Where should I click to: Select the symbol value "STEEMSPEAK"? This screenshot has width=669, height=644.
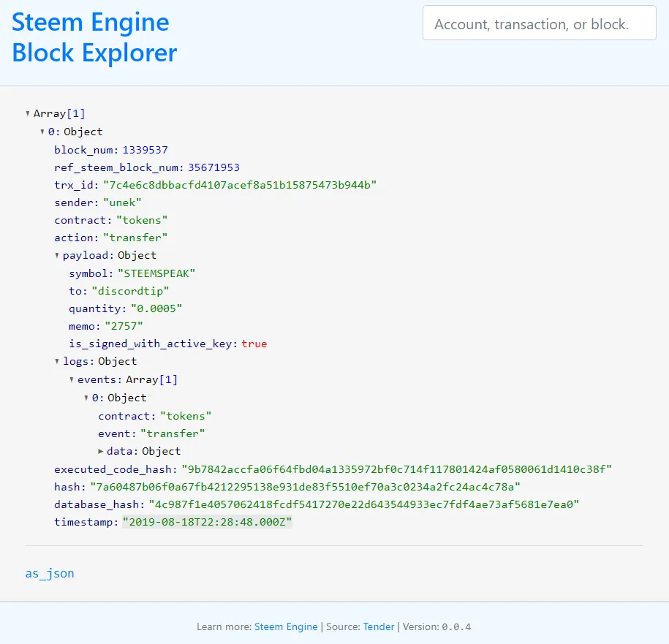[x=156, y=273]
